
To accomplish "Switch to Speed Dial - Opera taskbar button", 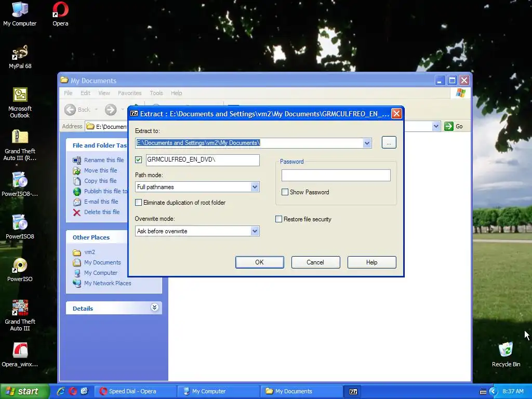I will (135, 392).
